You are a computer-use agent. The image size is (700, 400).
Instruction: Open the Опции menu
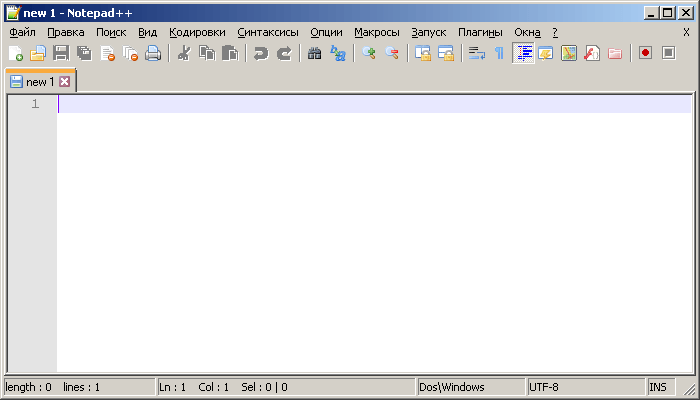[x=326, y=32]
